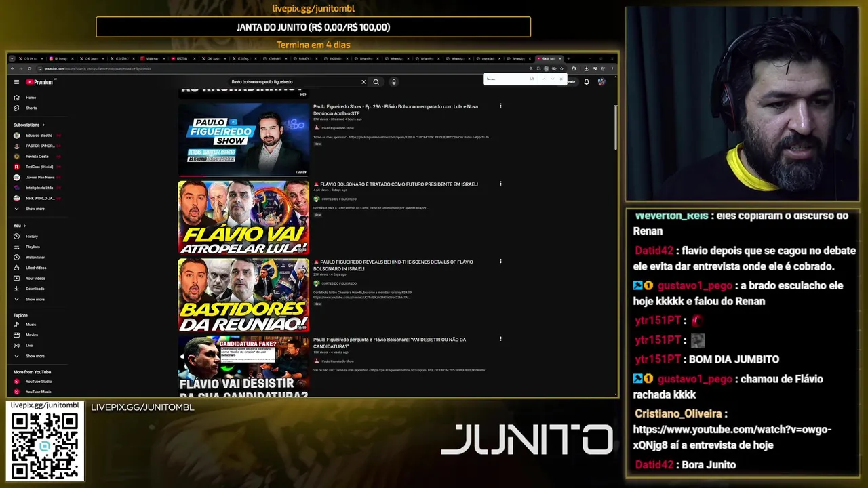Click browser back arrow

[x=12, y=69]
